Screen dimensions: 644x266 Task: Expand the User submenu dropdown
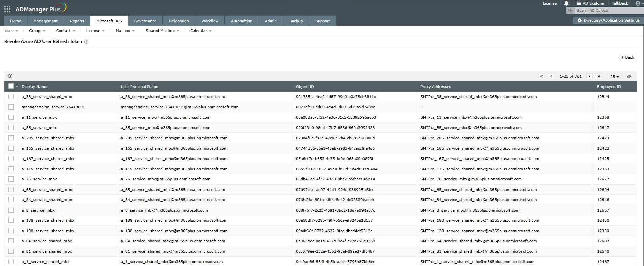pyautogui.click(x=11, y=31)
